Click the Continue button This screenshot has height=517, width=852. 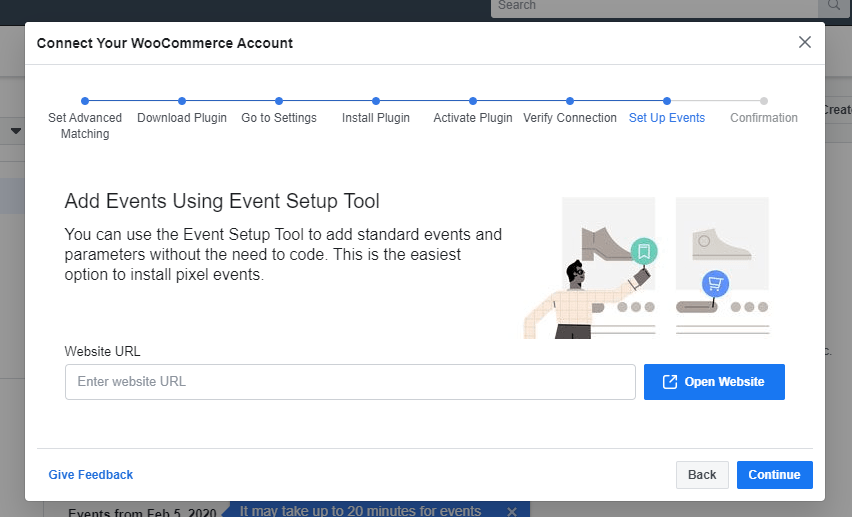(774, 475)
